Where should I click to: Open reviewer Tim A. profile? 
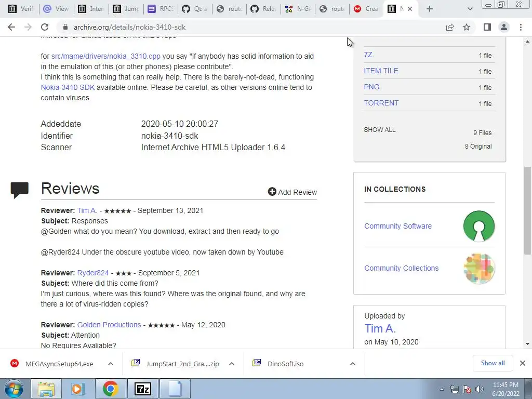[87, 211]
